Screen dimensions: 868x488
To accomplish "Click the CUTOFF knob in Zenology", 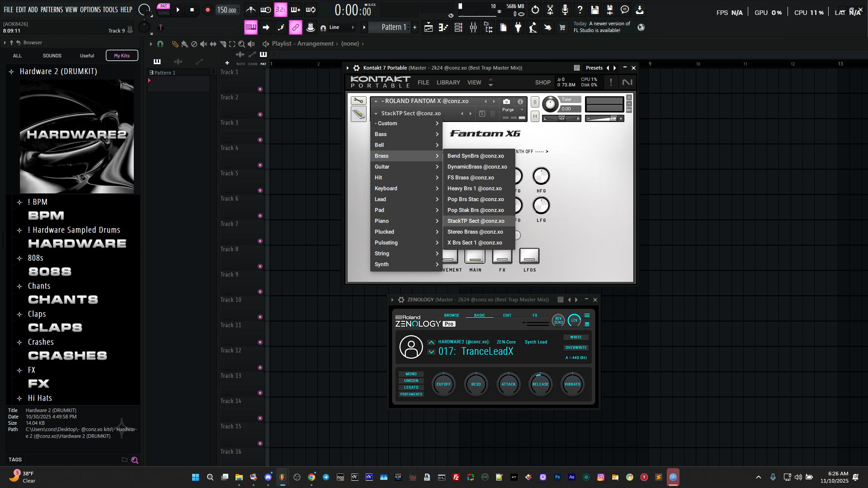I will pos(443,384).
